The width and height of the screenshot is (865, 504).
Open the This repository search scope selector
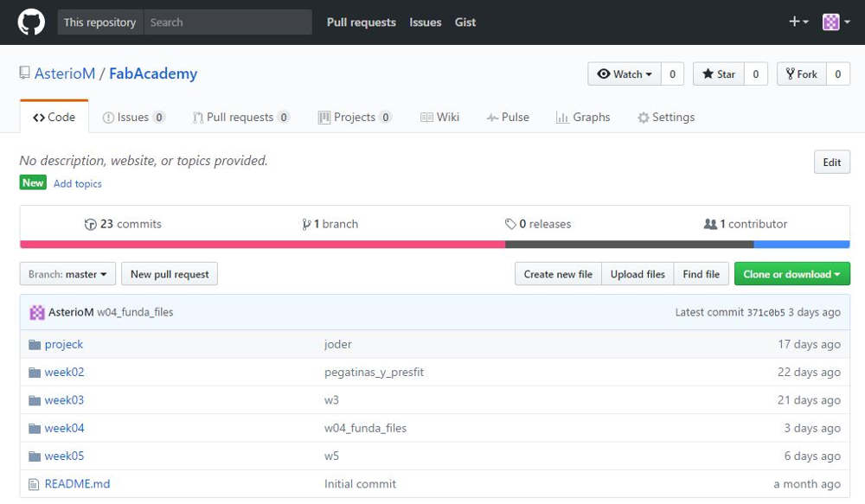click(99, 22)
